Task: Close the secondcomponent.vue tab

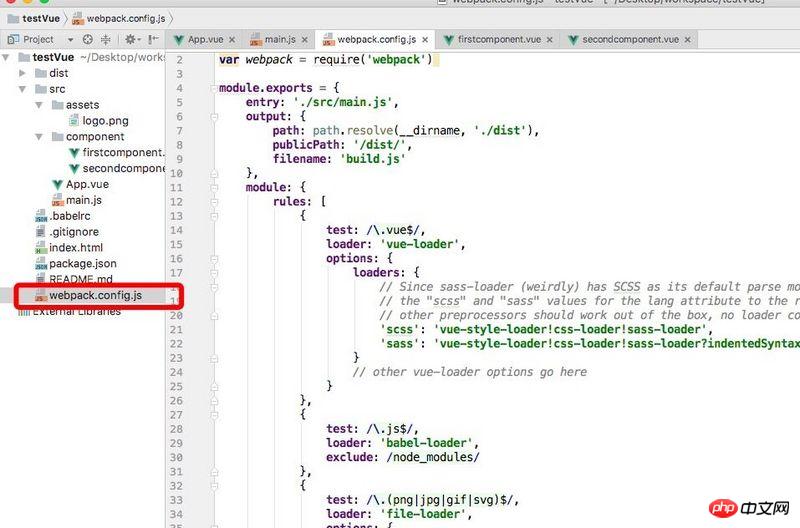Action: pyautogui.click(x=688, y=40)
